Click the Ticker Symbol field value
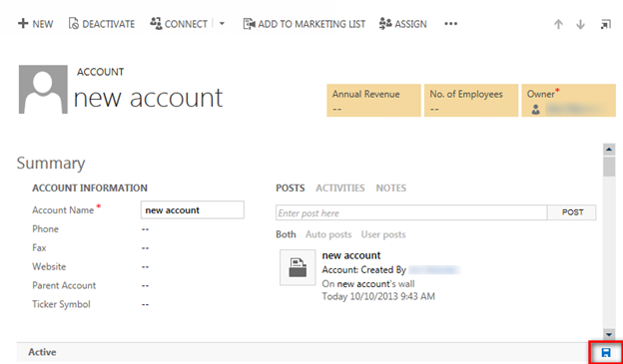This screenshot has width=623, height=364. click(146, 304)
